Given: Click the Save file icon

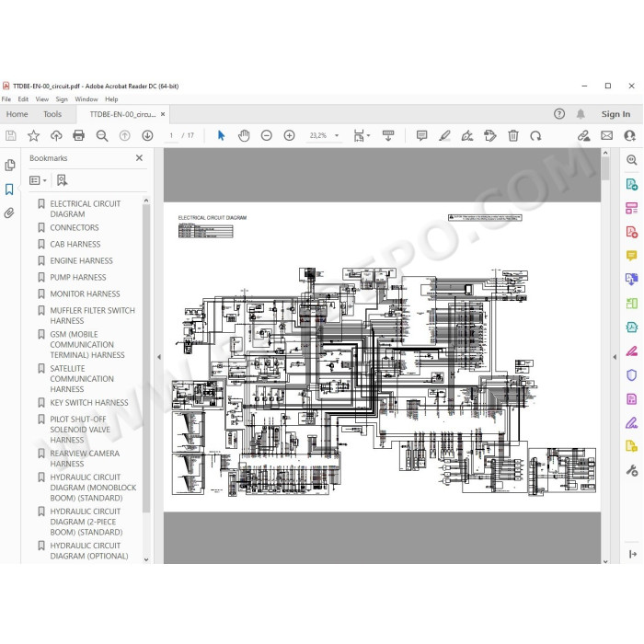Looking at the screenshot, I should click(x=11, y=135).
